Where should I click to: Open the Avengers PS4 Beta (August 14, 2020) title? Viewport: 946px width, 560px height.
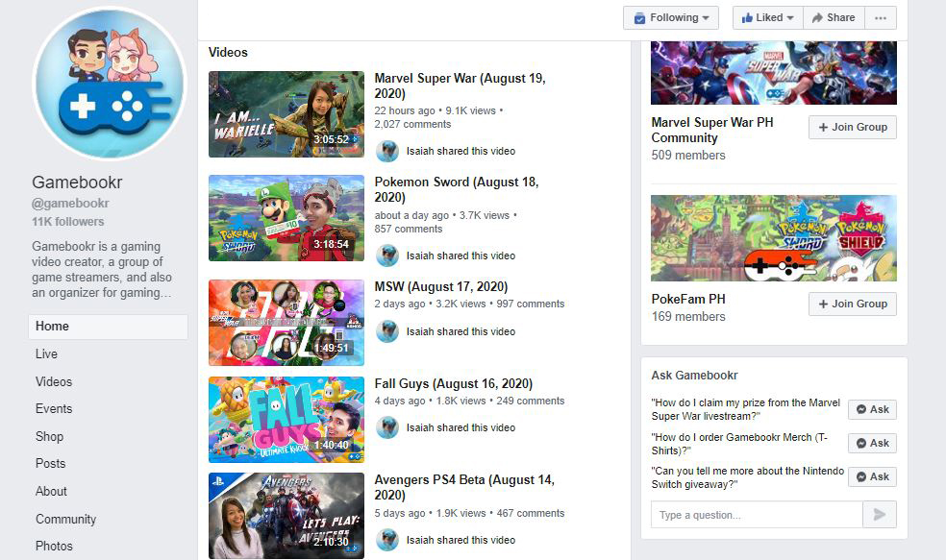coord(464,487)
